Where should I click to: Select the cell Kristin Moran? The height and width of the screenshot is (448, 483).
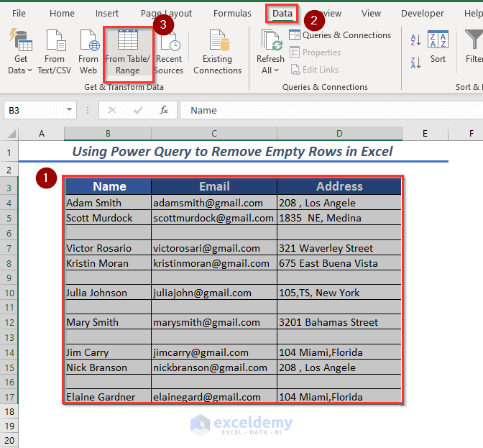click(x=108, y=263)
